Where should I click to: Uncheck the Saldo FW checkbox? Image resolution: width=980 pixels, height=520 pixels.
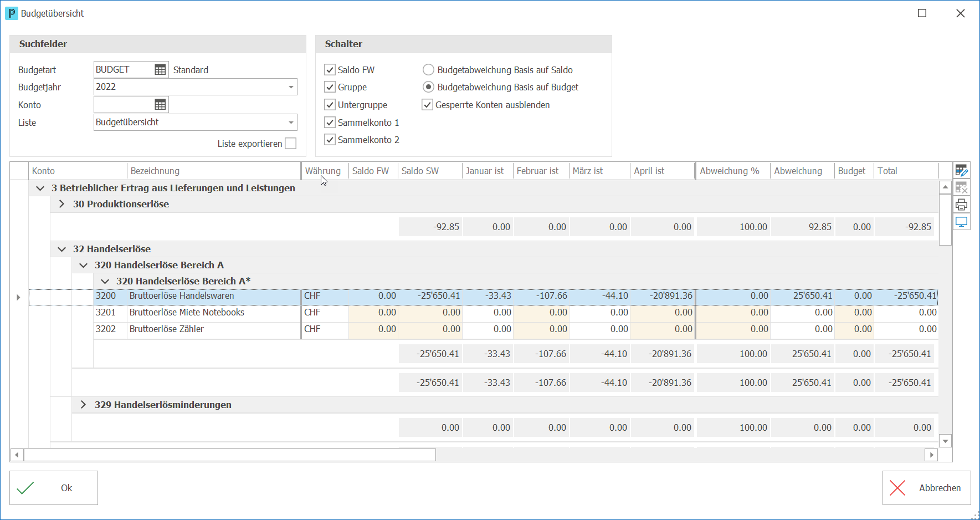pyautogui.click(x=330, y=70)
